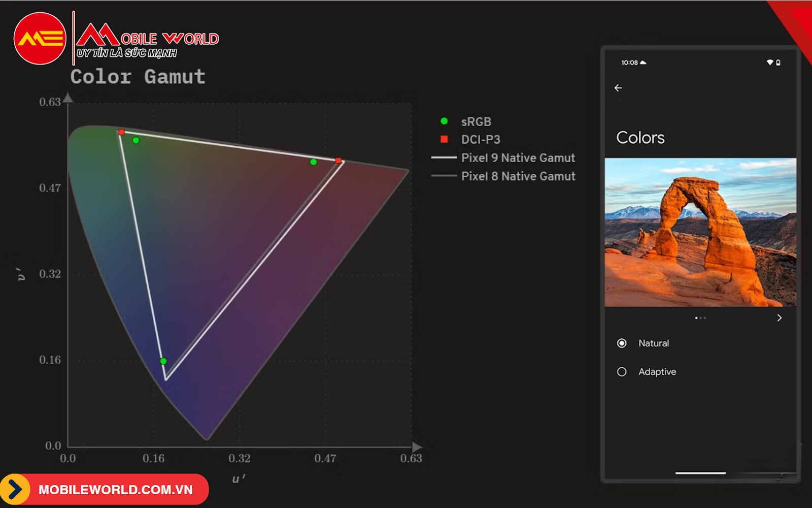Select the Adaptive color mode radio button

tap(622, 372)
